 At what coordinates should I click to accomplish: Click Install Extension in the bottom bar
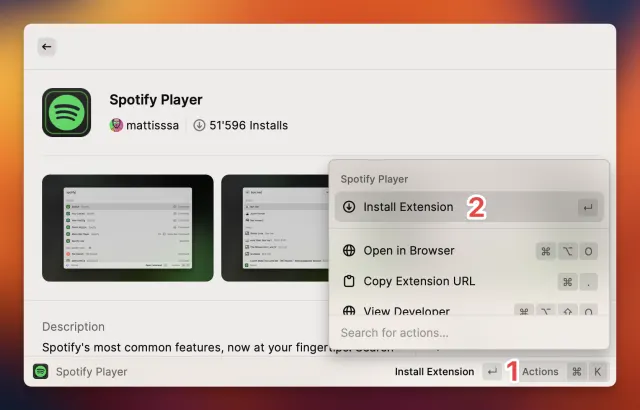coord(434,372)
